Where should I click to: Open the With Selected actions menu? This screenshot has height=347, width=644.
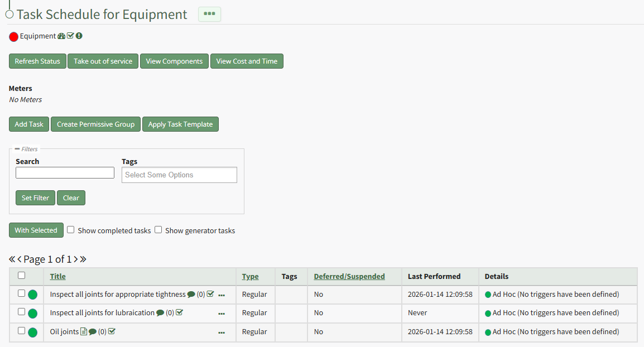click(x=36, y=230)
